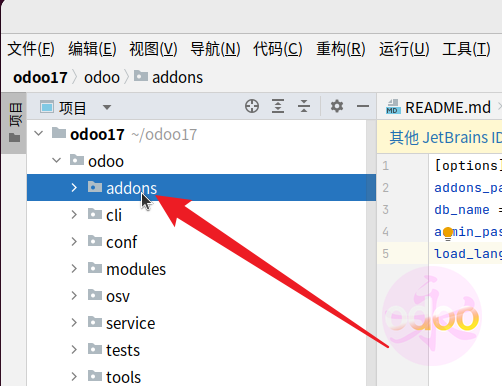The height and width of the screenshot is (386, 502).
Task: Click addons in the breadcrumb bar
Action: [168, 77]
